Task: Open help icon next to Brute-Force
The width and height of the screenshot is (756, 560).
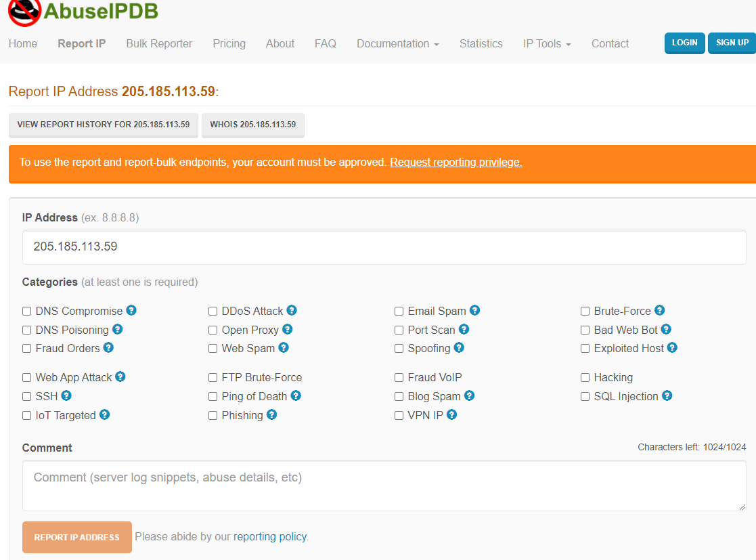Action: (x=660, y=310)
